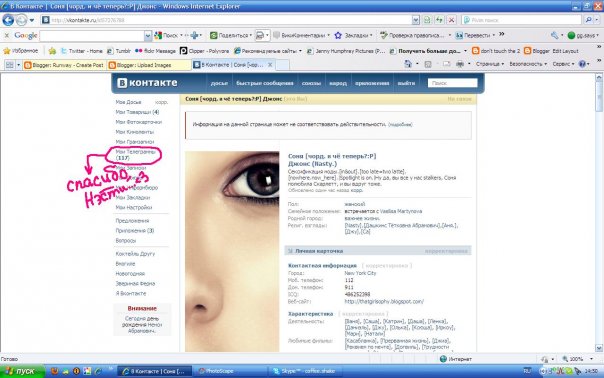Screen dimensions: 604x378
Task: Click the browser Back arrow button
Action: tap(8, 20)
